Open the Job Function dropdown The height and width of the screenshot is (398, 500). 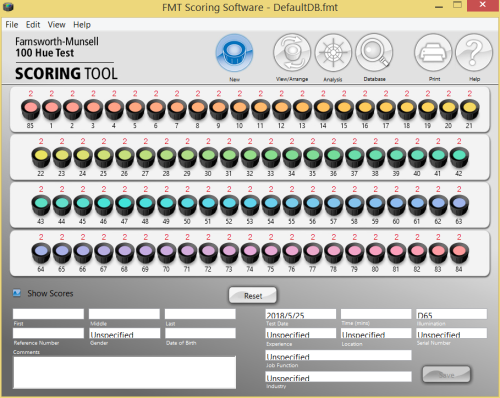(338, 355)
